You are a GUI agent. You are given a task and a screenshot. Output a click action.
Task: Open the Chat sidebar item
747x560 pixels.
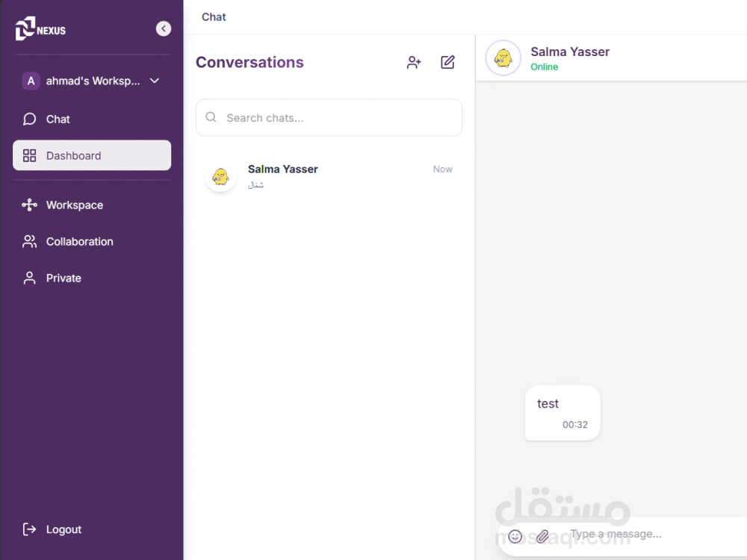pyautogui.click(x=92, y=119)
